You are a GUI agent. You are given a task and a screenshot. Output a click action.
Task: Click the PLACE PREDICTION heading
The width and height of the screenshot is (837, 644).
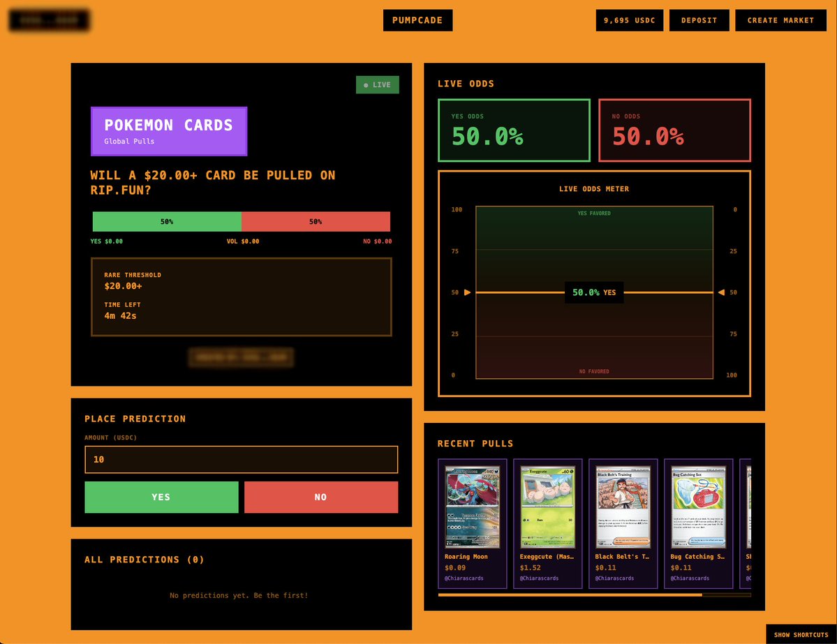pos(135,419)
